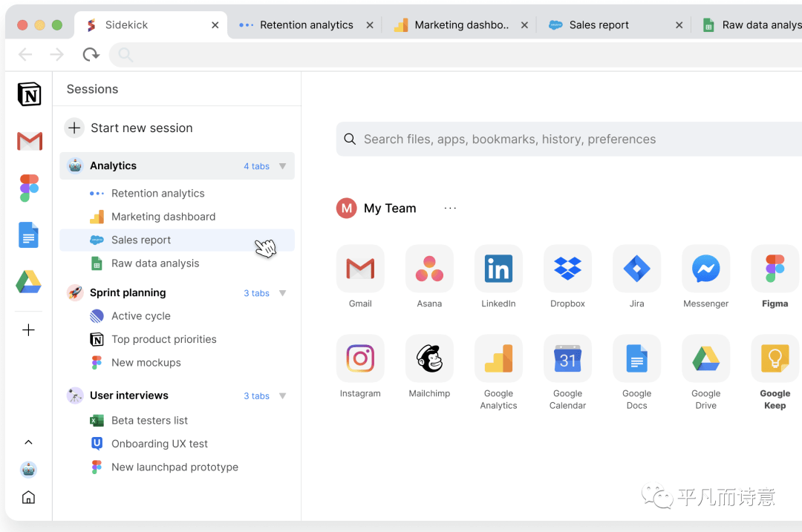Reload the current page

click(x=91, y=54)
